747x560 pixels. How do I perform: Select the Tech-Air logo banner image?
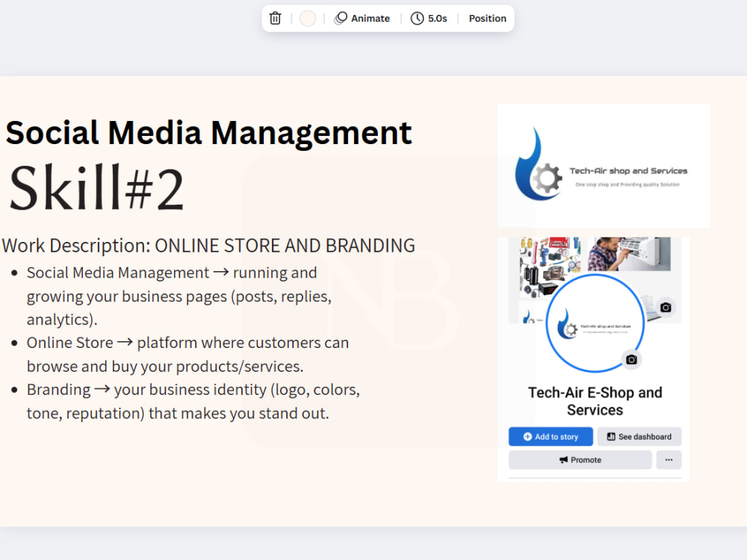coord(604,166)
